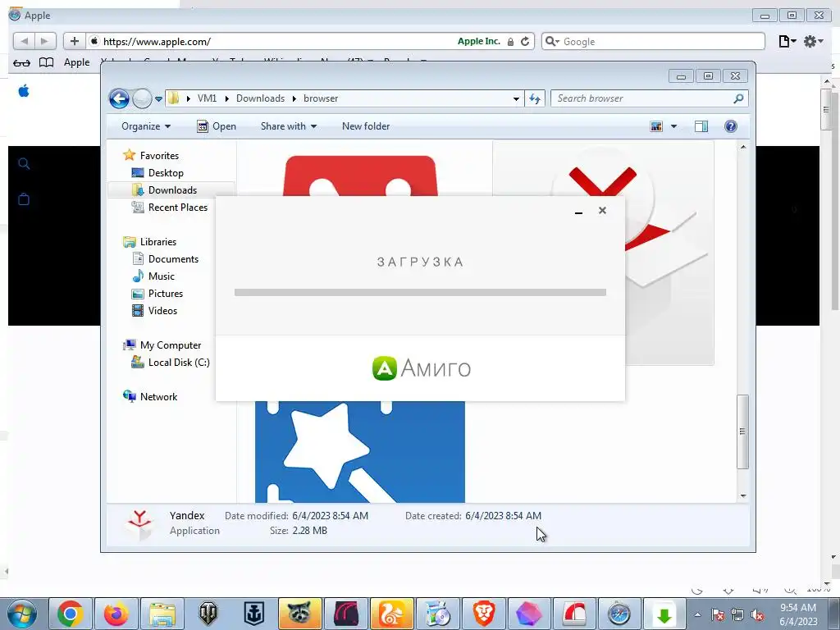Toggle the preview pane
This screenshot has width=840, height=630.
(x=701, y=126)
